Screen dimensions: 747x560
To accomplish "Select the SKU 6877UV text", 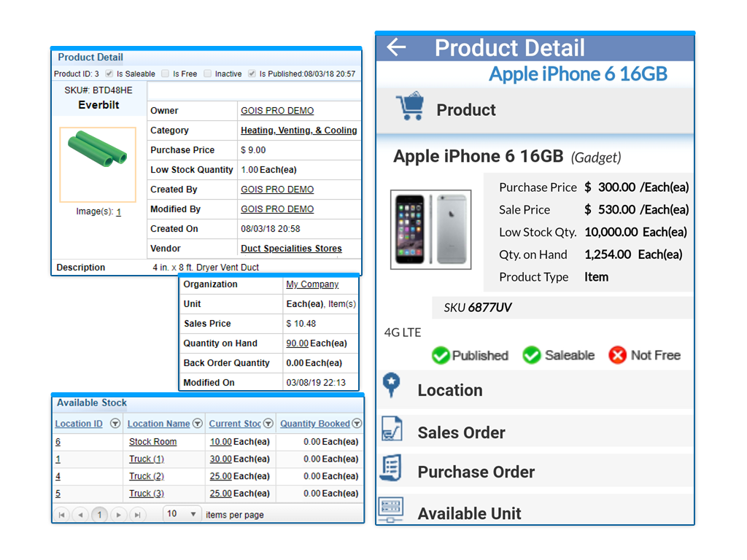I will tap(477, 307).
